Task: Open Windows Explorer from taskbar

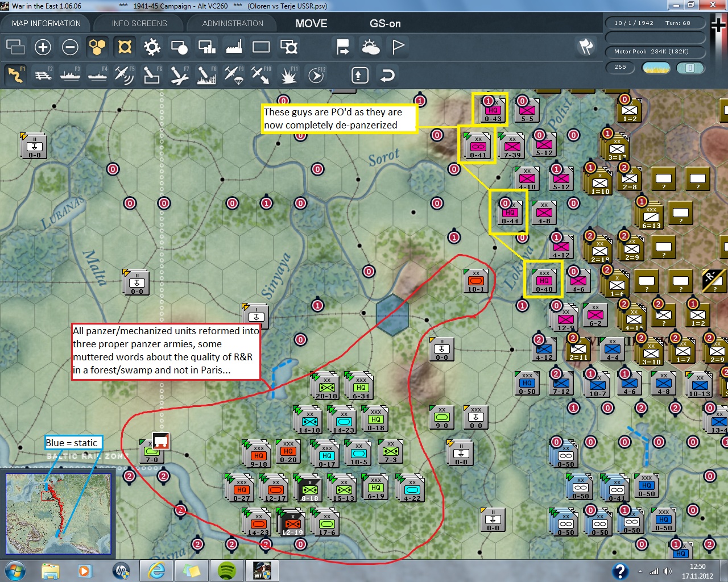Action: (50, 571)
